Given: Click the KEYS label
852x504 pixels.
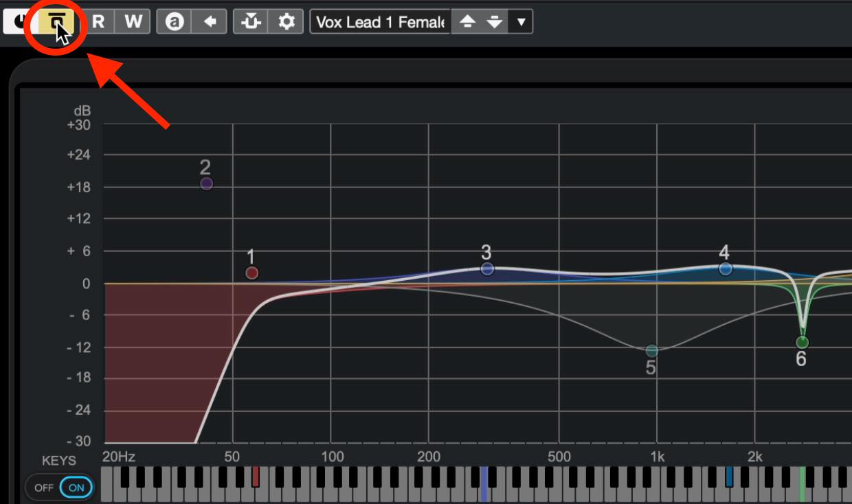Looking at the screenshot, I should click(x=59, y=460).
